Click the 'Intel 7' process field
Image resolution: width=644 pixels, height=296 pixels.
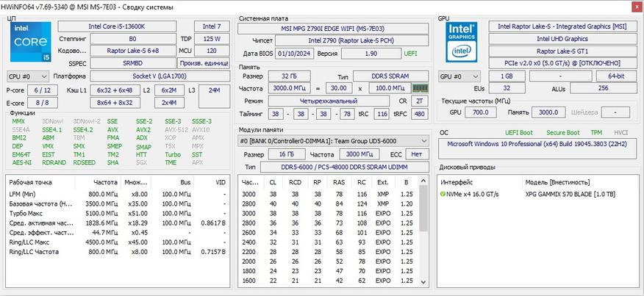pyautogui.click(x=212, y=26)
